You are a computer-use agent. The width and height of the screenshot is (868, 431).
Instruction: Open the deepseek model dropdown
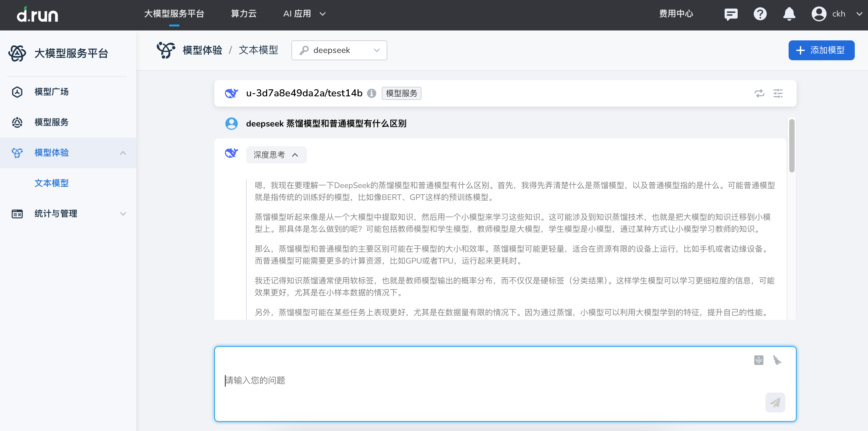click(x=339, y=50)
